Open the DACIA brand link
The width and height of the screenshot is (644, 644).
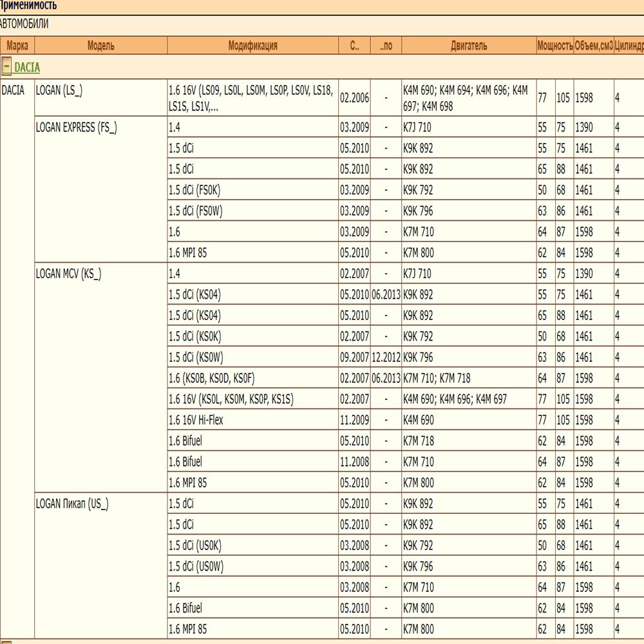click(x=27, y=68)
